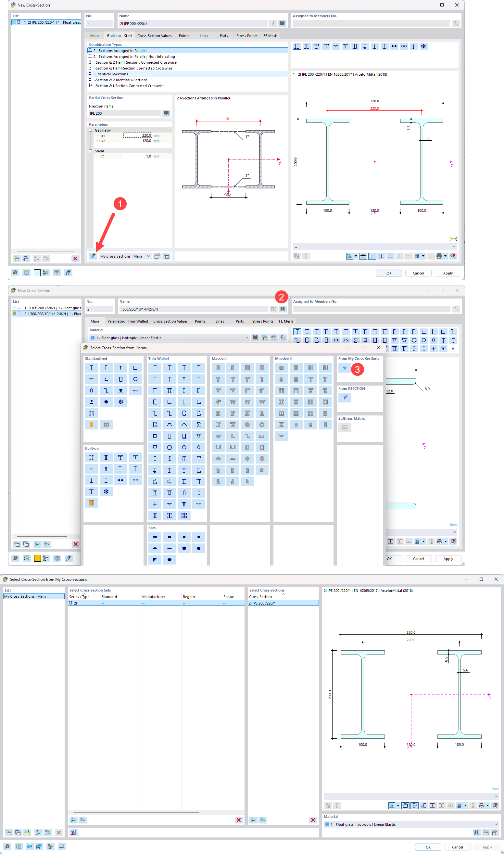
Task: Toggle dimensions display in the top preview toolbar
Action: pyautogui.click(x=363, y=256)
